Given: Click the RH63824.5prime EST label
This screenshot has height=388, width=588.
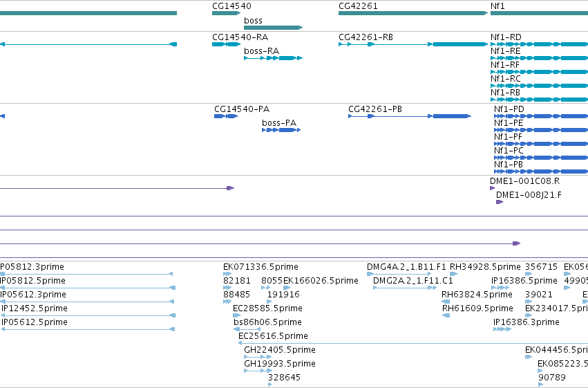Looking at the screenshot, I should click(x=477, y=295).
